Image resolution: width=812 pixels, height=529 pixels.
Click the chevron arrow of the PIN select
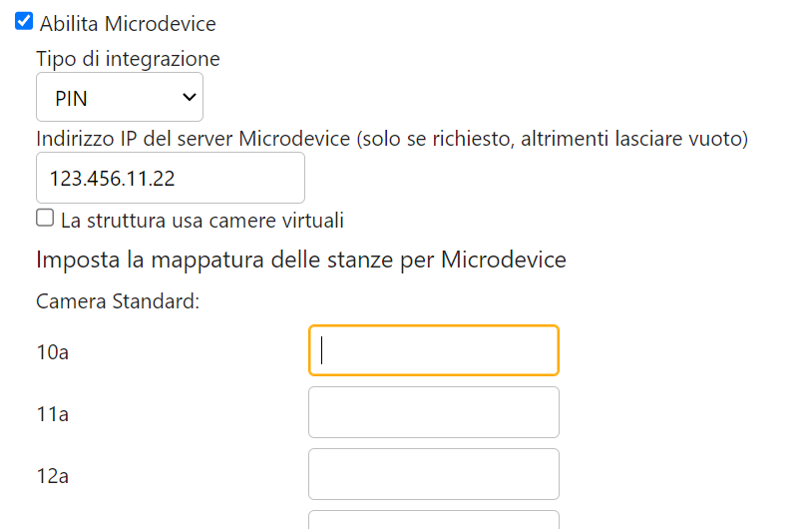pos(189,97)
